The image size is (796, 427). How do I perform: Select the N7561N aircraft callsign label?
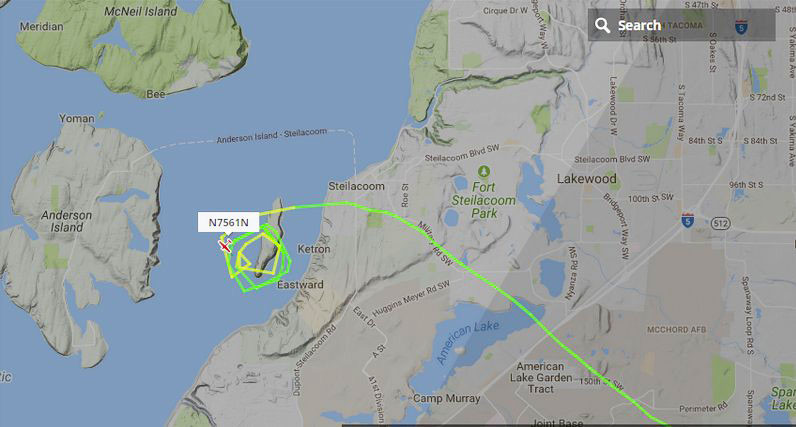click(x=228, y=222)
